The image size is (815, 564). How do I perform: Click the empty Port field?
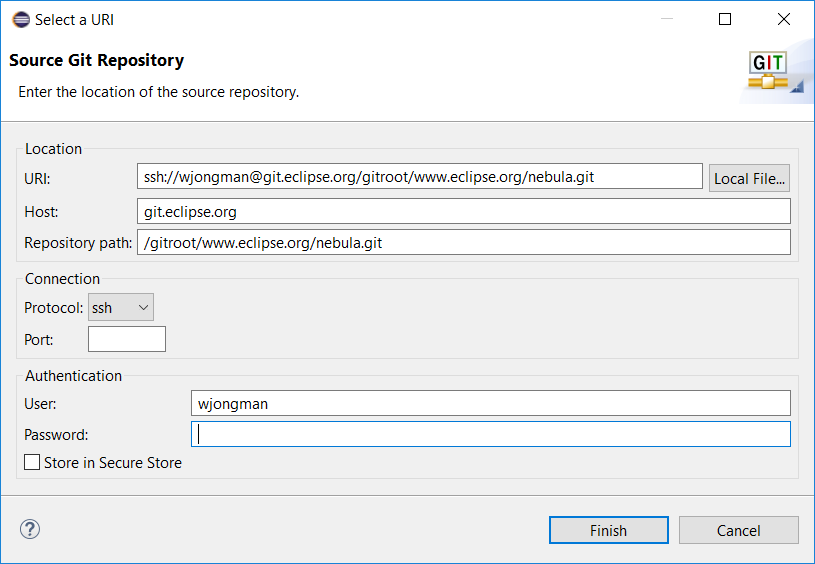[127, 339]
